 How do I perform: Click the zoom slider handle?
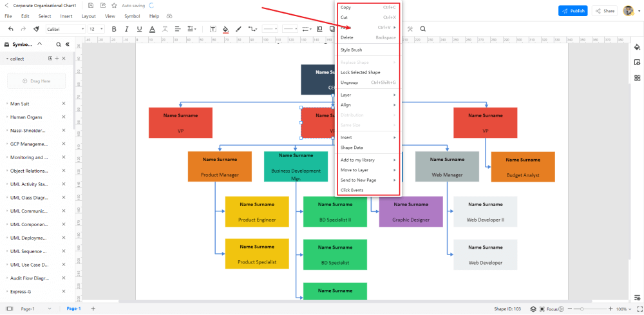[x=582, y=309]
